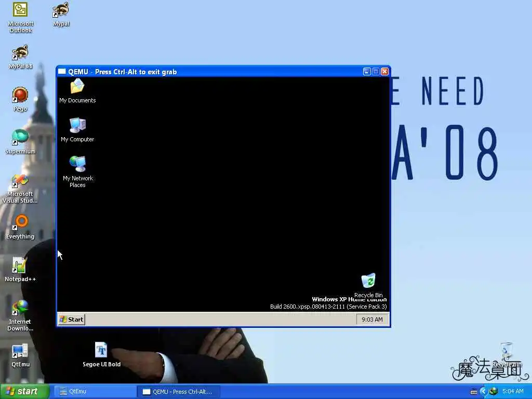532x399 pixels.
Task: Expand hidden system tray icons arrow
Action: pyautogui.click(x=484, y=392)
